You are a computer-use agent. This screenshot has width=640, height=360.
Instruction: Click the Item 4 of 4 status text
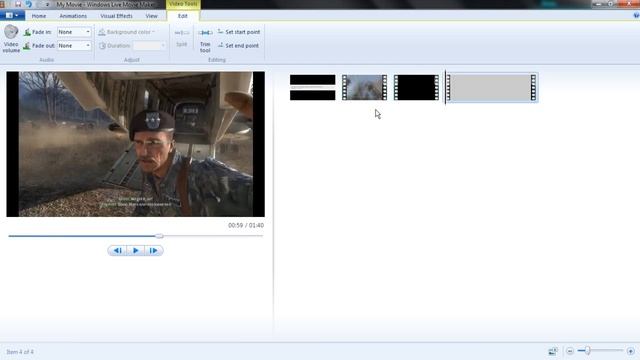pyautogui.click(x=20, y=352)
